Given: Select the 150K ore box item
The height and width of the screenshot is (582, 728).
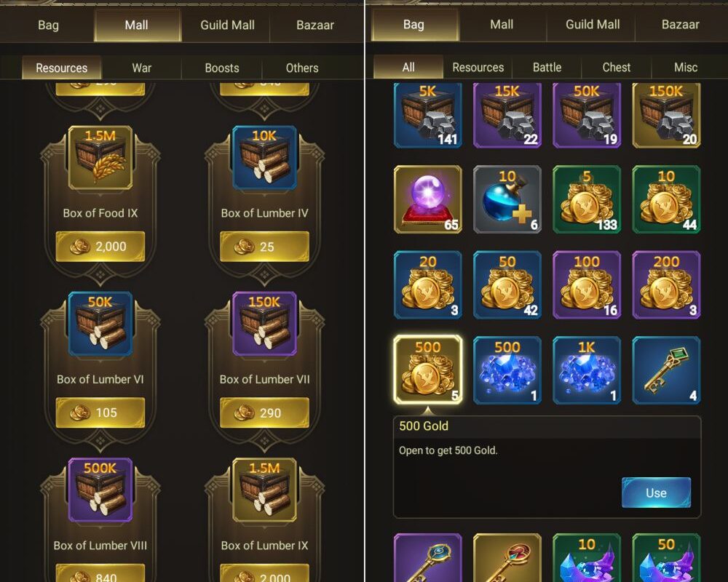Looking at the screenshot, I should 666,115.
